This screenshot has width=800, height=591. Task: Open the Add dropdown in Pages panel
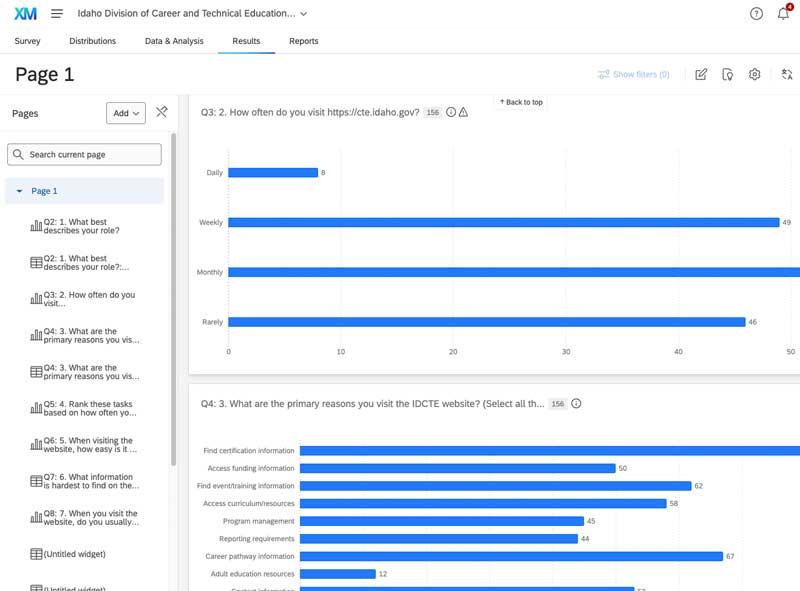point(126,113)
